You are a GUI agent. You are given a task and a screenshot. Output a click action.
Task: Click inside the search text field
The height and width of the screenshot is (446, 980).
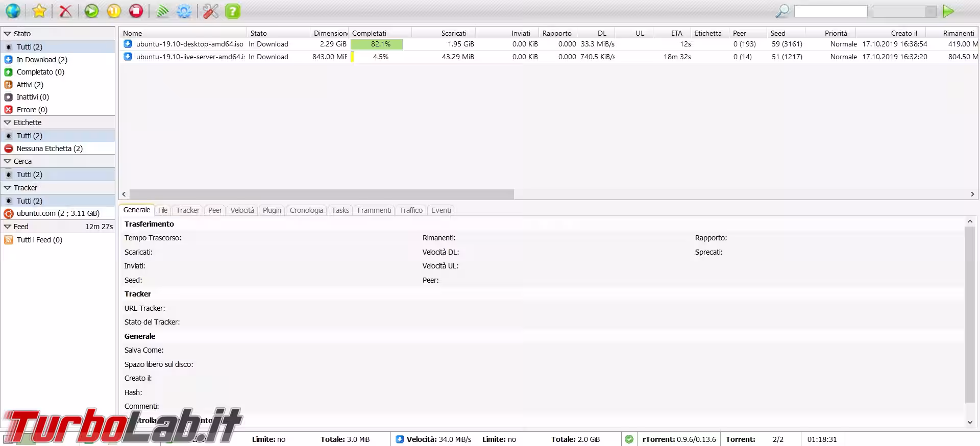pyautogui.click(x=830, y=11)
